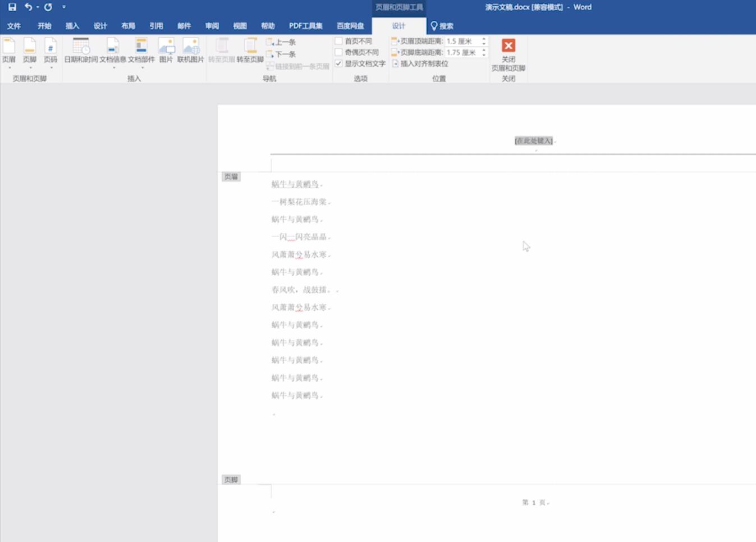756x542 pixels.
Task: Click 链接到前一条页眉 link option
Action: tap(298, 66)
